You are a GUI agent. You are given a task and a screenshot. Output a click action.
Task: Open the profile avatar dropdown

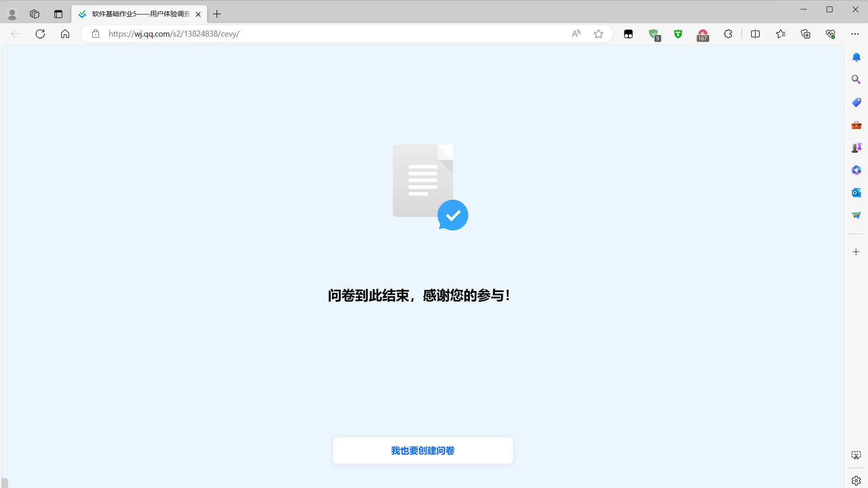tap(12, 14)
